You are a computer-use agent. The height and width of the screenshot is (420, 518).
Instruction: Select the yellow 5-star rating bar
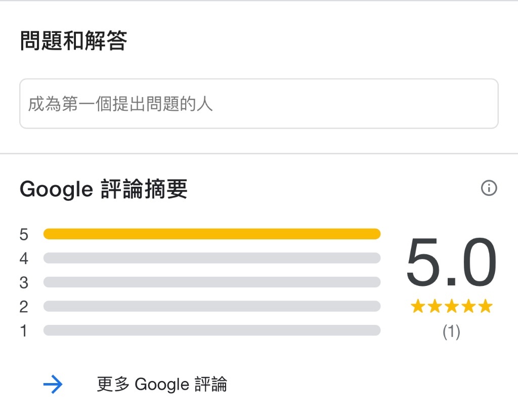[212, 234]
